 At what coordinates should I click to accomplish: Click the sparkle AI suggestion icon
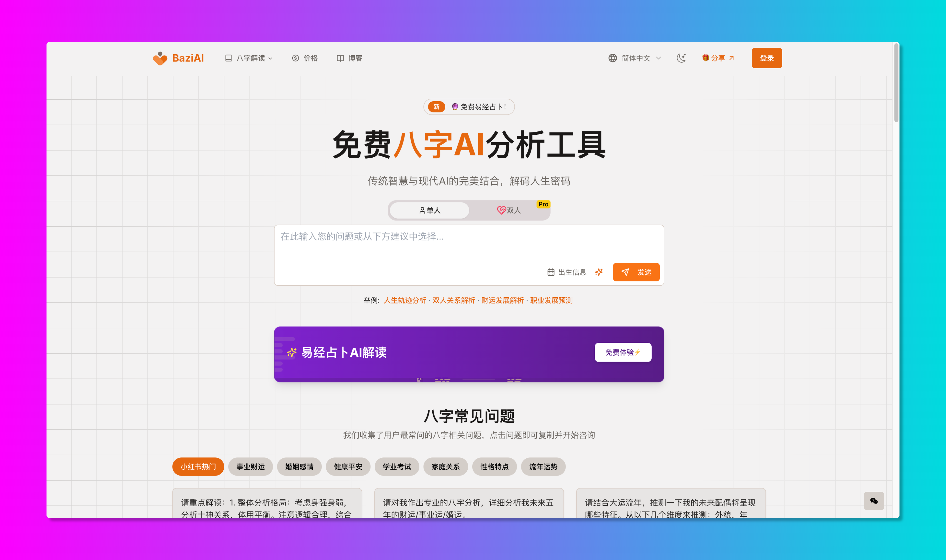(x=599, y=272)
